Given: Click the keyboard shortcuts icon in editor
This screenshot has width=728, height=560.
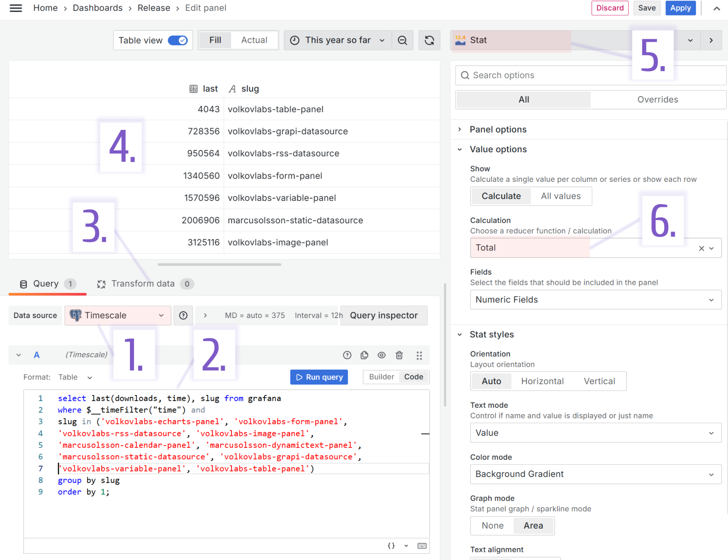Looking at the screenshot, I should click(x=422, y=545).
